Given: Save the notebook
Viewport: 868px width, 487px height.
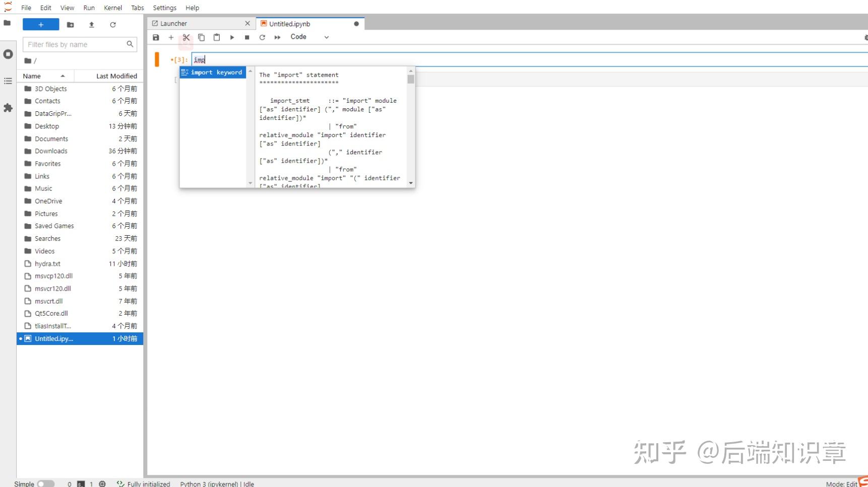Looking at the screenshot, I should (156, 37).
